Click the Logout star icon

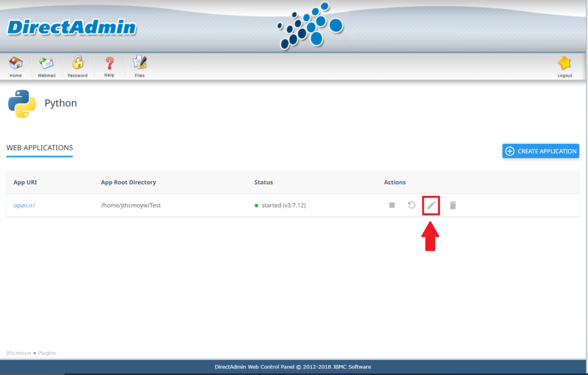[564, 64]
